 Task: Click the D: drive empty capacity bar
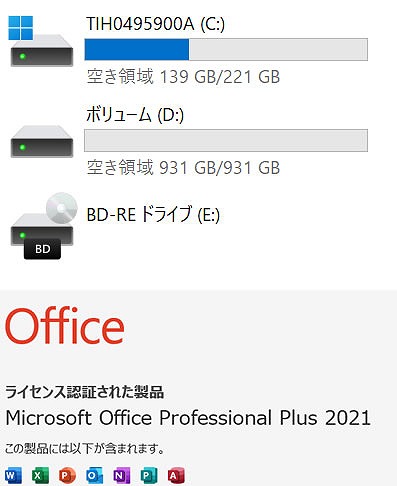coord(226,140)
